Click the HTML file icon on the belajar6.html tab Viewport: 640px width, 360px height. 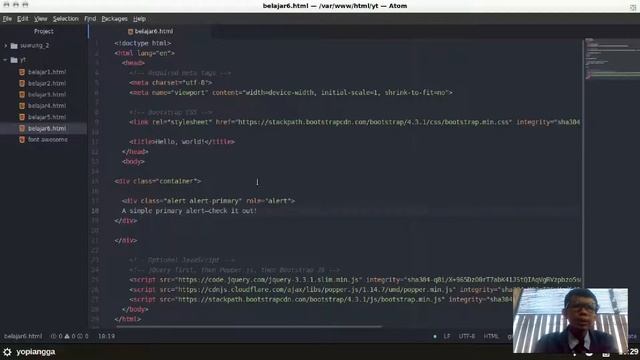[131, 31]
